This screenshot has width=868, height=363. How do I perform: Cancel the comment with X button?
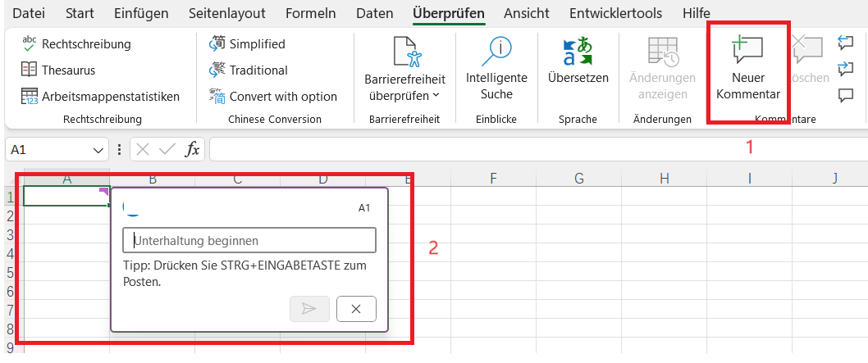pyautogui.click(x=356, y=309)
